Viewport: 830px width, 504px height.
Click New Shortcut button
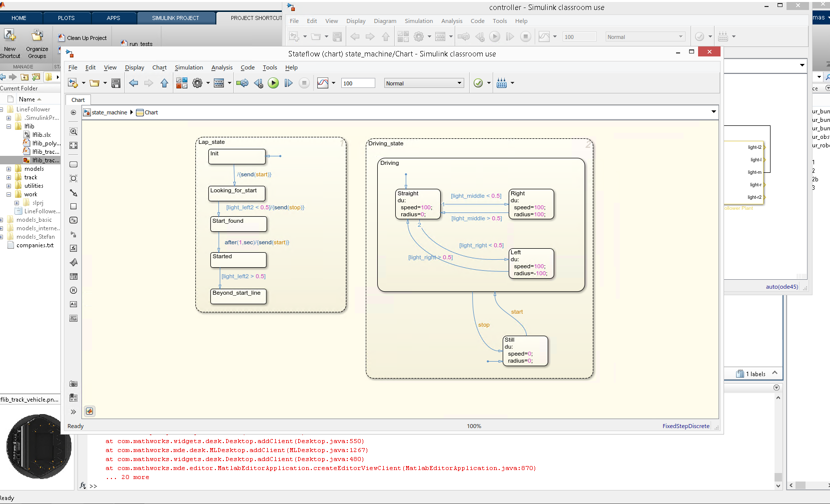click(x=10, y=44)
